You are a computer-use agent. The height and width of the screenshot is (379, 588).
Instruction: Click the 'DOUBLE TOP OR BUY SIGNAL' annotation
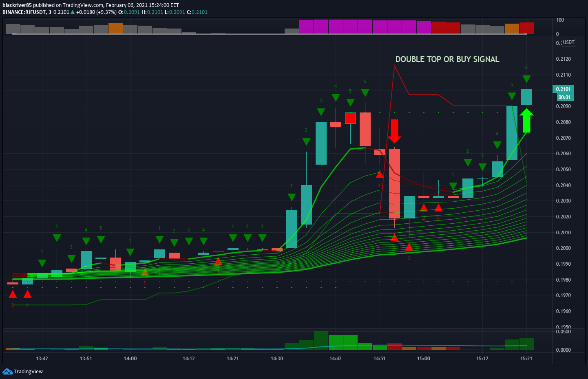[447, 59]
